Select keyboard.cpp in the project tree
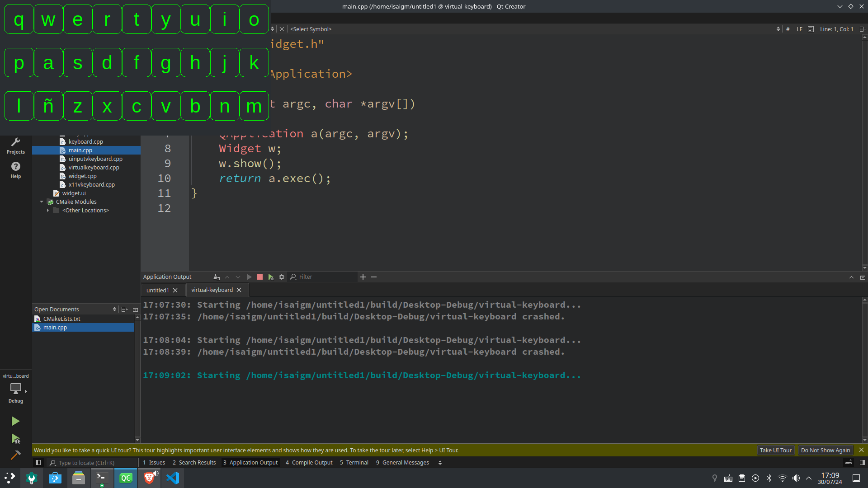This screenshot has width=868, height=488. tap(86, 141)
